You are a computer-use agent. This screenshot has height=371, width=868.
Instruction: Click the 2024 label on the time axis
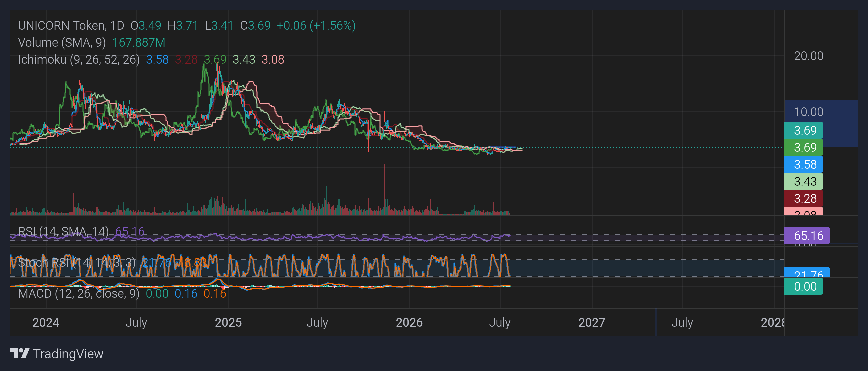[x=46, y=322]
